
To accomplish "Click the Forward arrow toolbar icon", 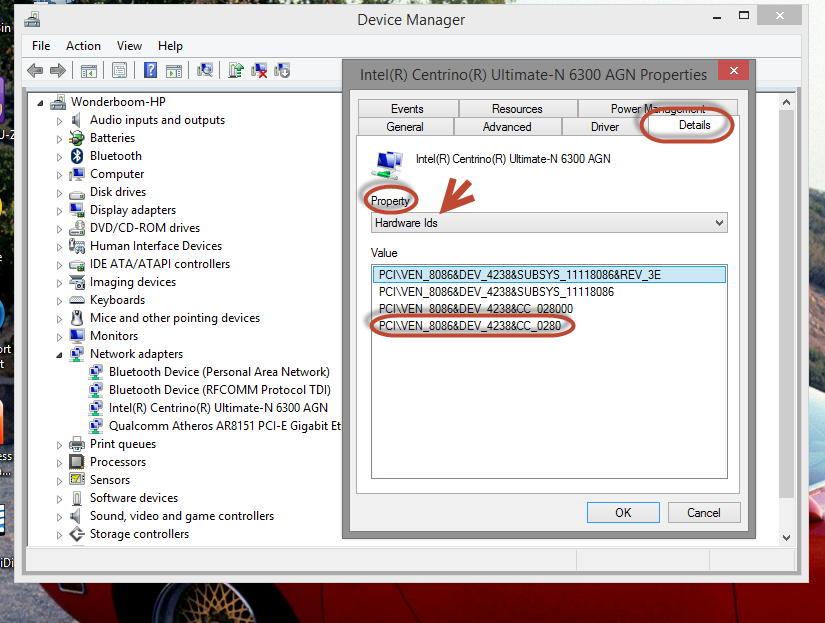I will tap(57, 70).
